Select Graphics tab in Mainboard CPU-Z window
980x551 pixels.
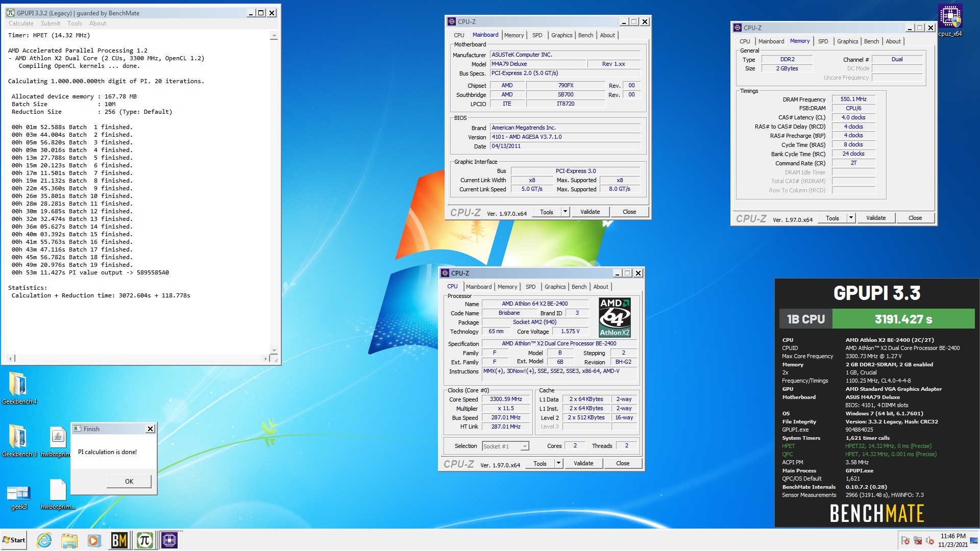(562, 35)
